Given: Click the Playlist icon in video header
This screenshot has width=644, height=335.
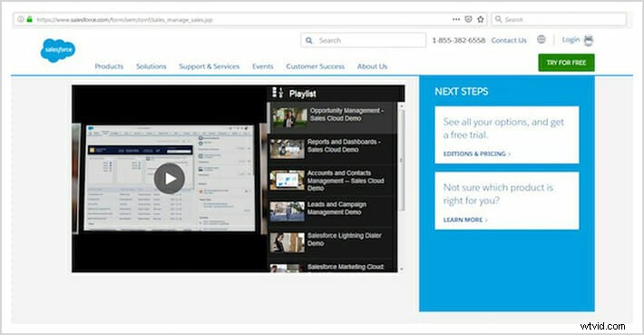Looking at the screenshot, I should (278, 93).
